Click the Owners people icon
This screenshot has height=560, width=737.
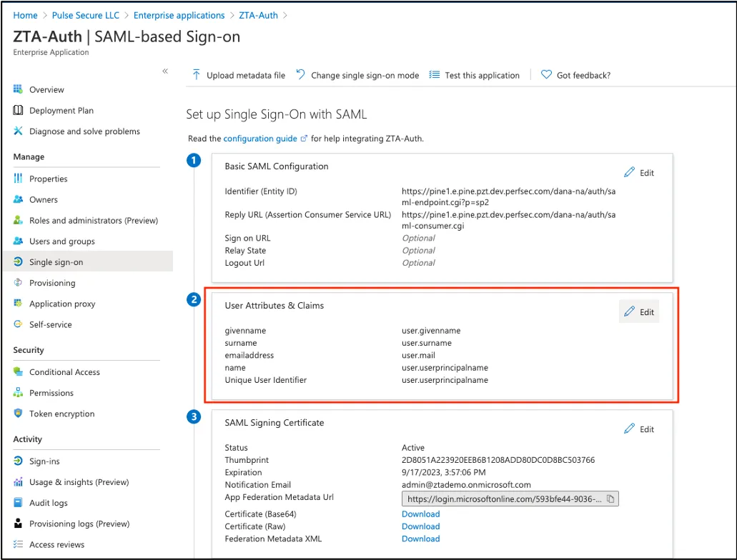18,199
